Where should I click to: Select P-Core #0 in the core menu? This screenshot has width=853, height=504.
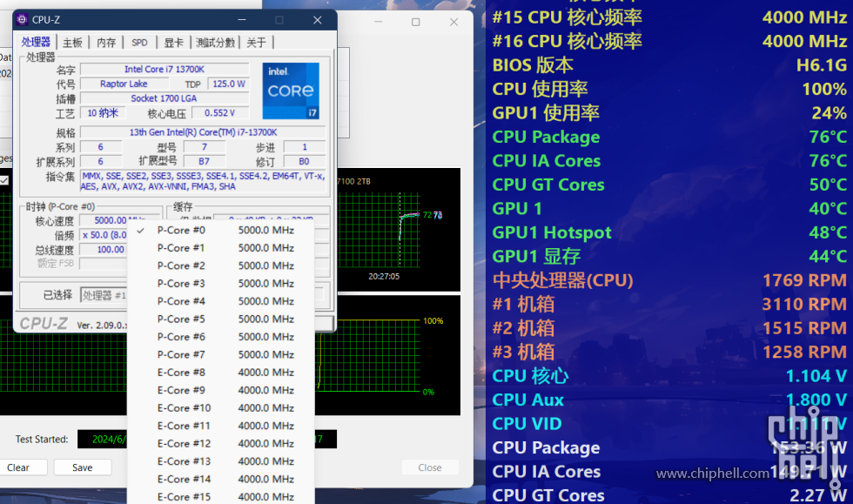(221, 230)
